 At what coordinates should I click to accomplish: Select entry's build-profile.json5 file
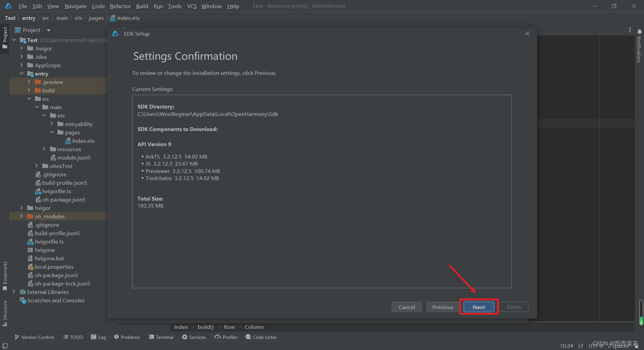[x=61, y=183]
